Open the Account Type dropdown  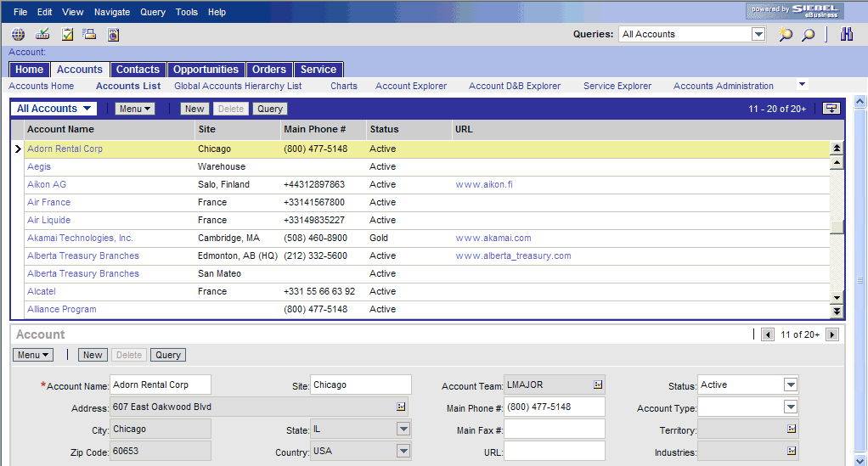click(791, 407)
